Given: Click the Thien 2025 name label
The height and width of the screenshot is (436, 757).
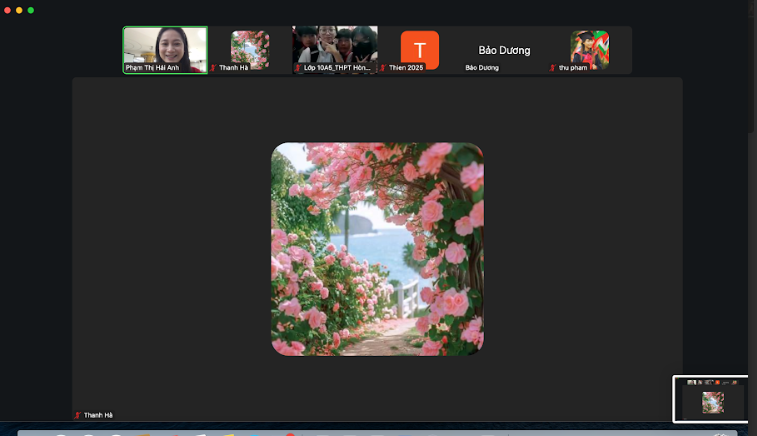Looking at the screenshot, I should tap(404, 68).
